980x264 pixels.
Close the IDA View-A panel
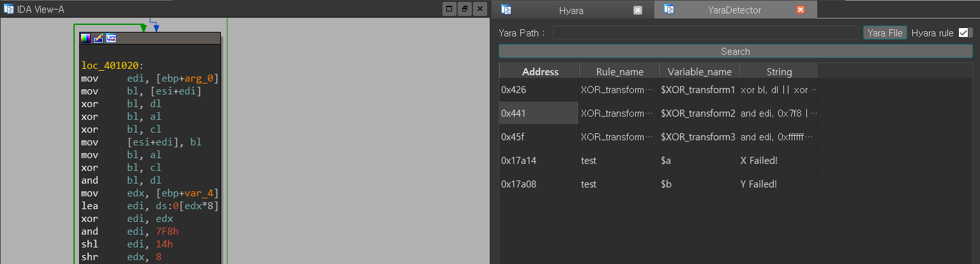[x=479, y=9]
